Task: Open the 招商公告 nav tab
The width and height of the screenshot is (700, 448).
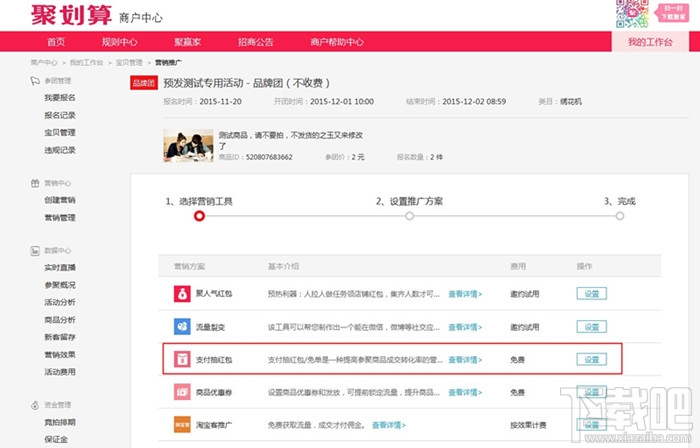Action: pyautogui.click(x=255, y=42)
